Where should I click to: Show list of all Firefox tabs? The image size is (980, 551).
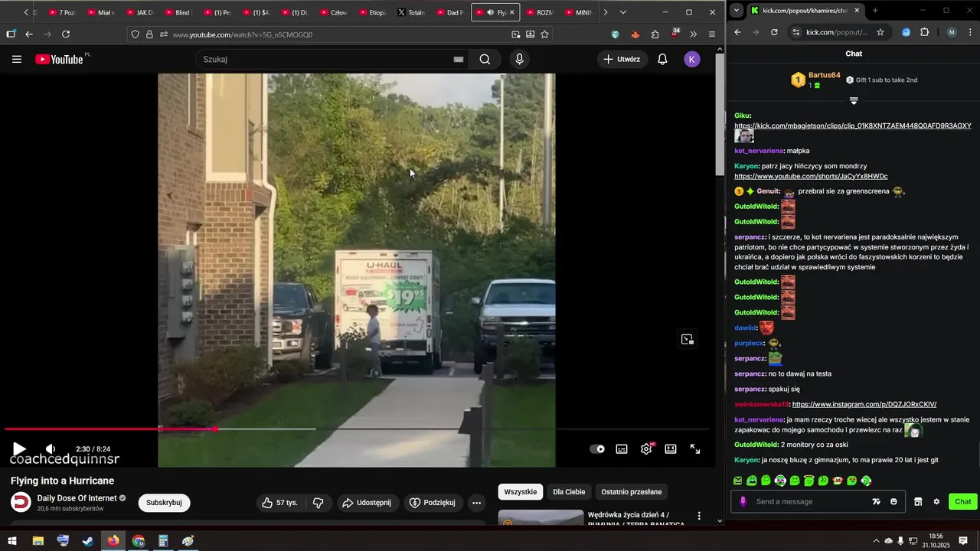(x=623, y=12)
